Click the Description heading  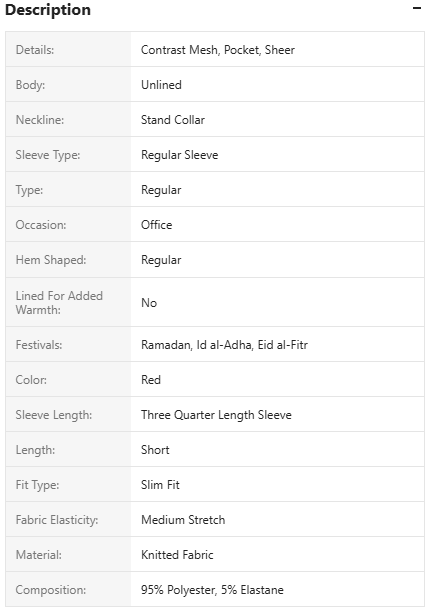48,10
